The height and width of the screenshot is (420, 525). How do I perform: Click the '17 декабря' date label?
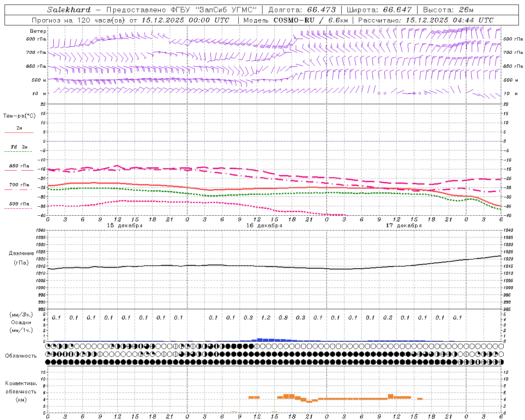(404, 226)
